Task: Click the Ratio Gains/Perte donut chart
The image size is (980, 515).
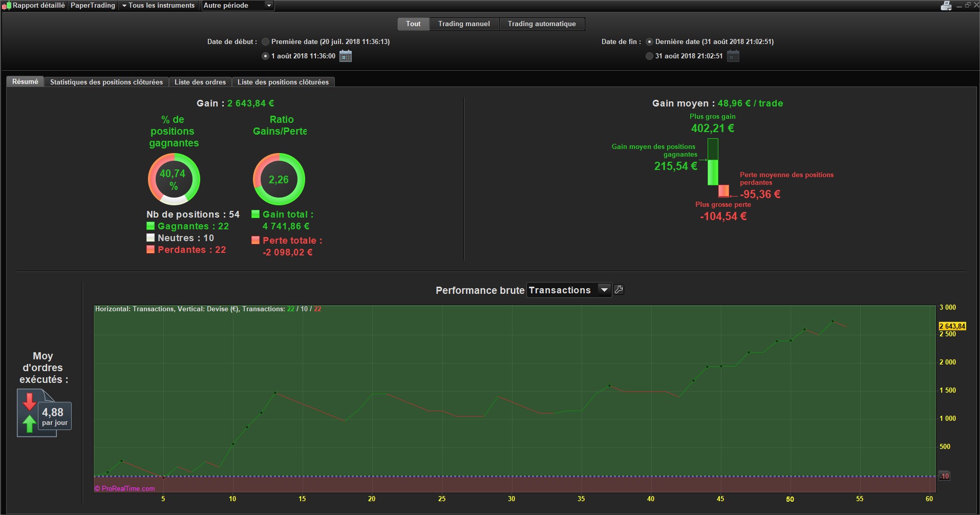Action: coord(279,179)
